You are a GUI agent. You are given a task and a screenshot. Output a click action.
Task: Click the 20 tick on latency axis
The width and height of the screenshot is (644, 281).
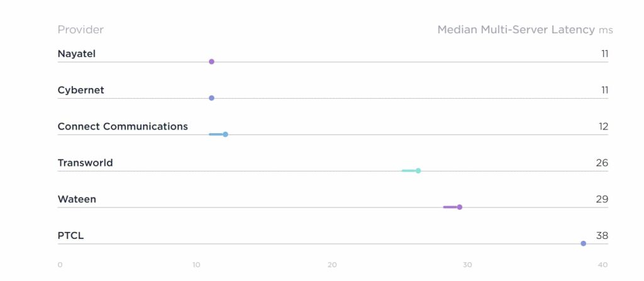tap(332, 265)
